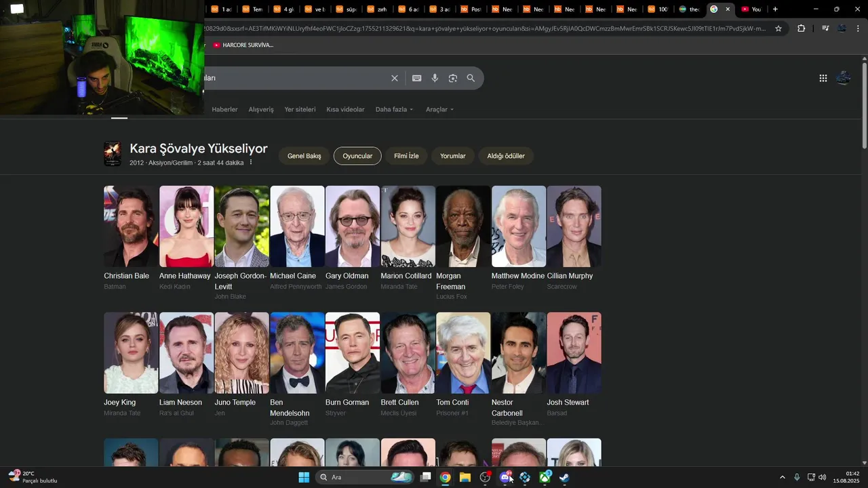Open Steam from the taskbar
This screenshot has height=488, width=868.
564,477
